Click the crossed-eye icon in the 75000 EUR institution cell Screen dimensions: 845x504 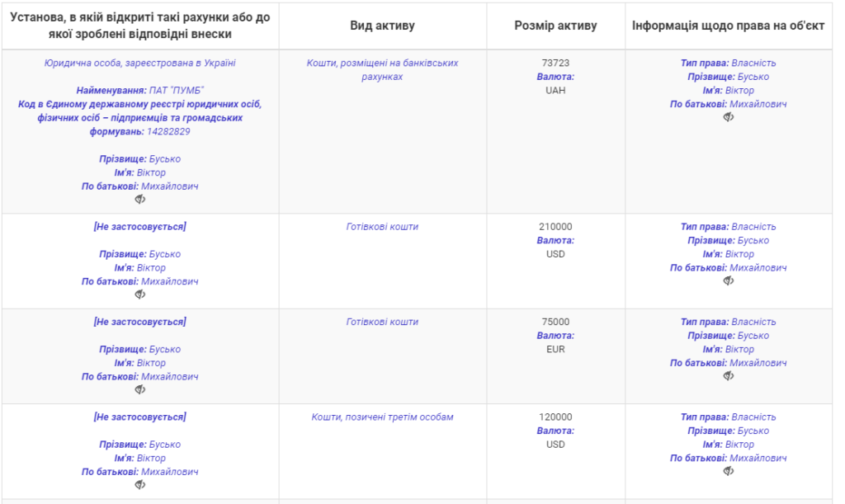pos(140,389)
